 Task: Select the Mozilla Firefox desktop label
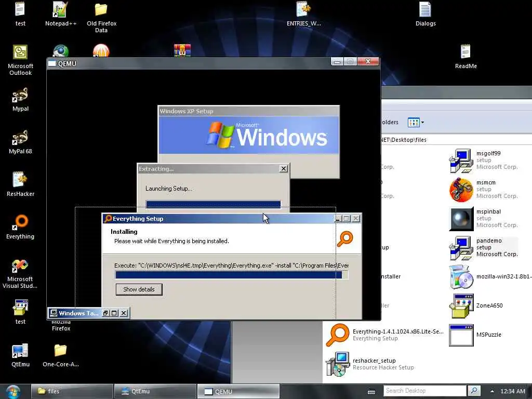[x=61, y=326]
